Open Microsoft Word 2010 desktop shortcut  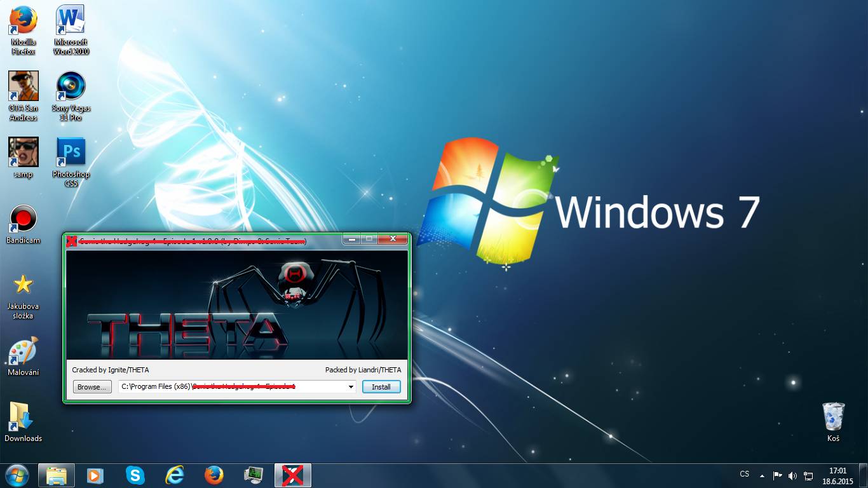point(71,30)
